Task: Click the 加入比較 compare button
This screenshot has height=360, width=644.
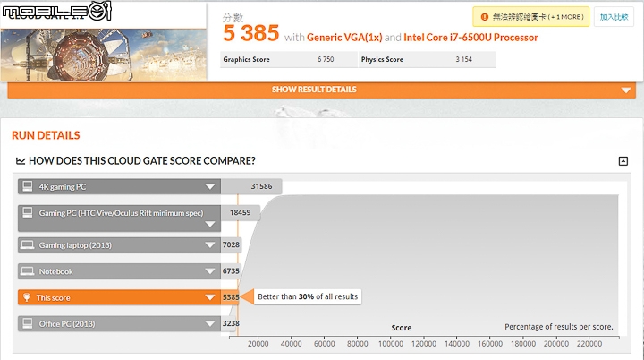Action: [614, 17]
